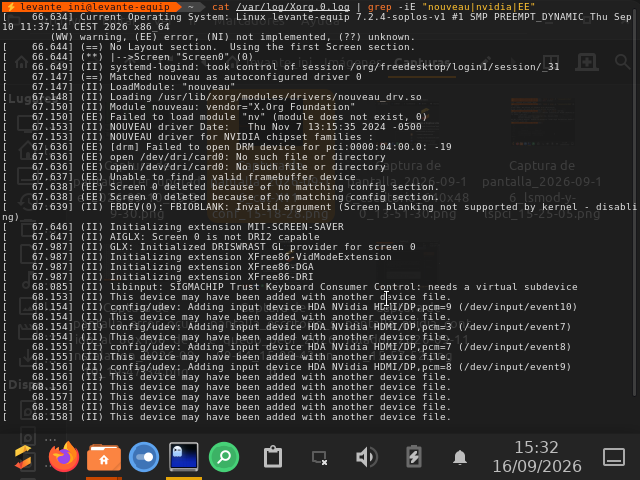
Task: Open the clipboard tray icon
Action: click(x=273, y=457)
